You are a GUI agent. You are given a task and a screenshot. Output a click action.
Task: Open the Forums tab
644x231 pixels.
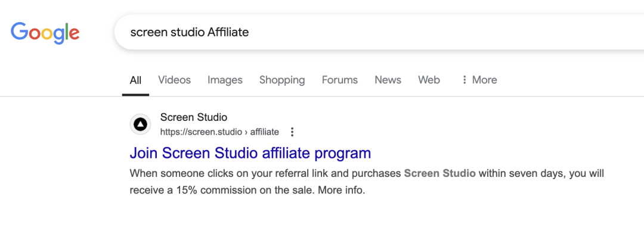click(x=340, y=80)
